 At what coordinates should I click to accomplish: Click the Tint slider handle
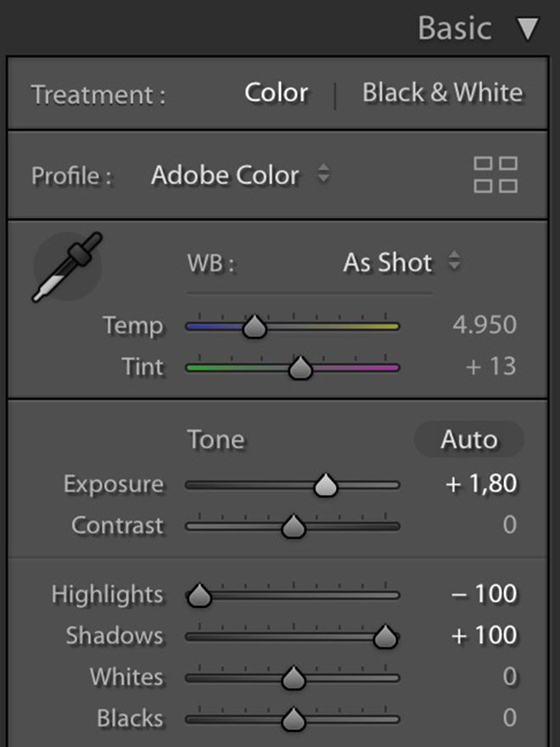(x=300, y=368)
